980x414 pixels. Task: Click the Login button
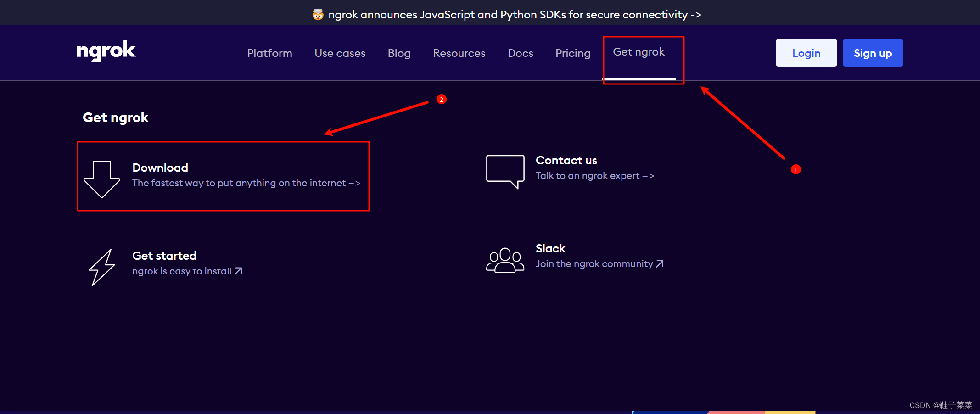(806, 53)
